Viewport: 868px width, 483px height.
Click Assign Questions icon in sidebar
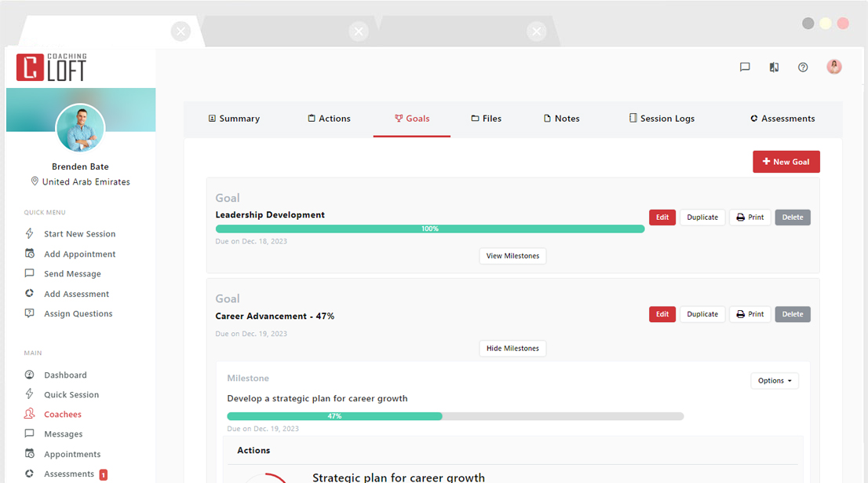pos(30,313)
